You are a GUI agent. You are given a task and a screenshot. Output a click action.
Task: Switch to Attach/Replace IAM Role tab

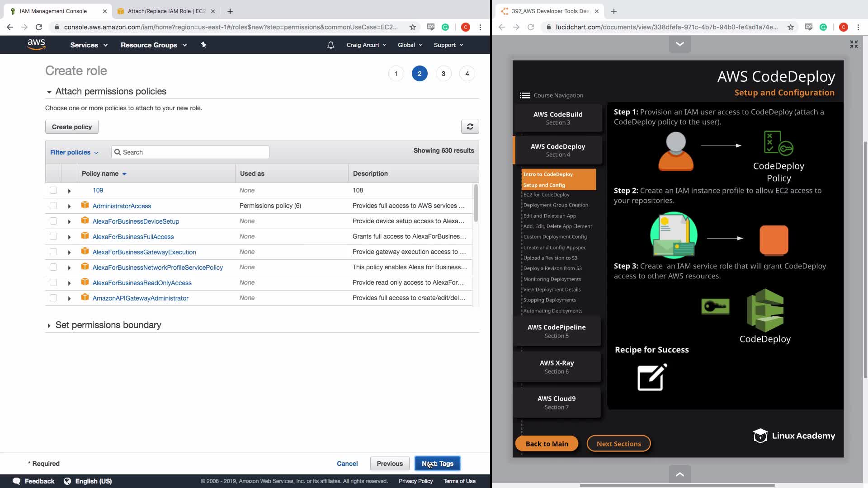pos(166,11)
